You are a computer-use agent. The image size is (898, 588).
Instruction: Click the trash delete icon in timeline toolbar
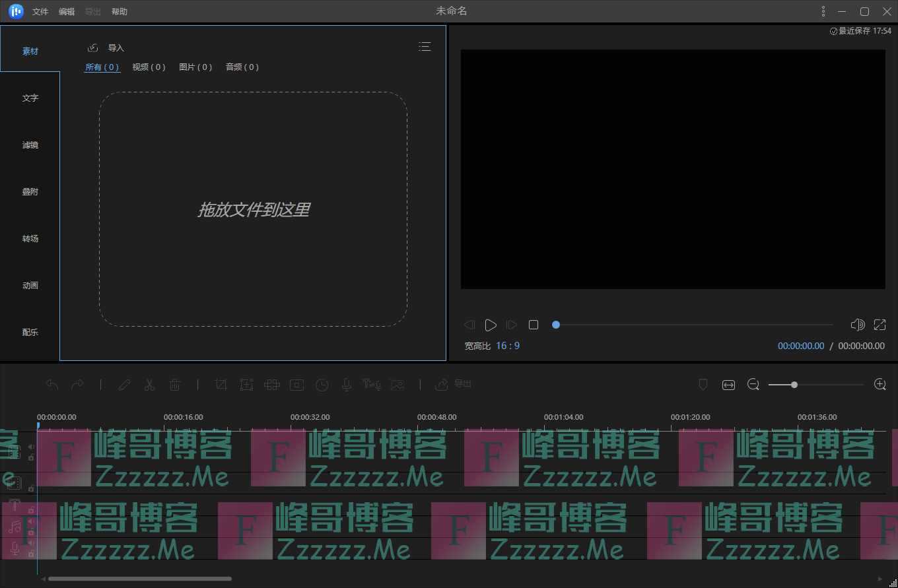(174, 385)
